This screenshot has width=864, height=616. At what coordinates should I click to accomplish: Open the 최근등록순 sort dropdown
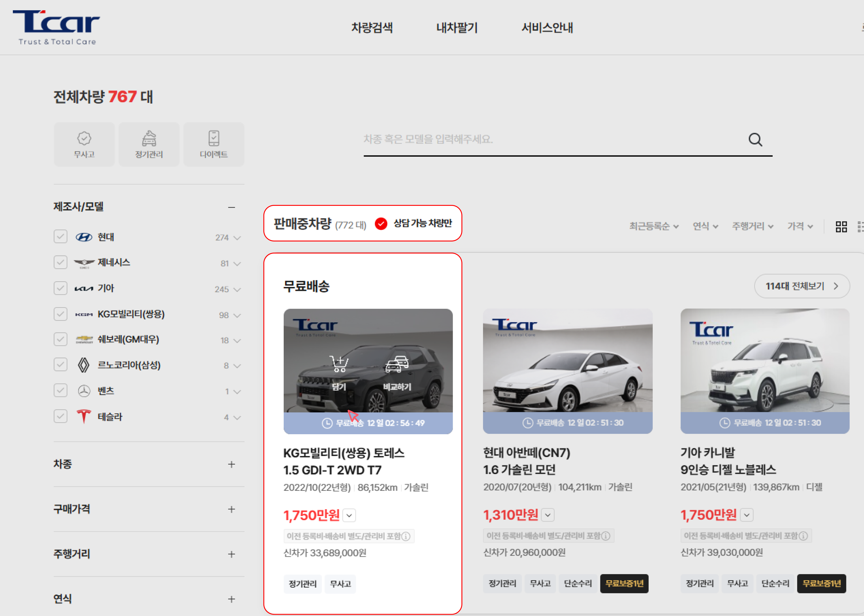[x=654, y=227]
